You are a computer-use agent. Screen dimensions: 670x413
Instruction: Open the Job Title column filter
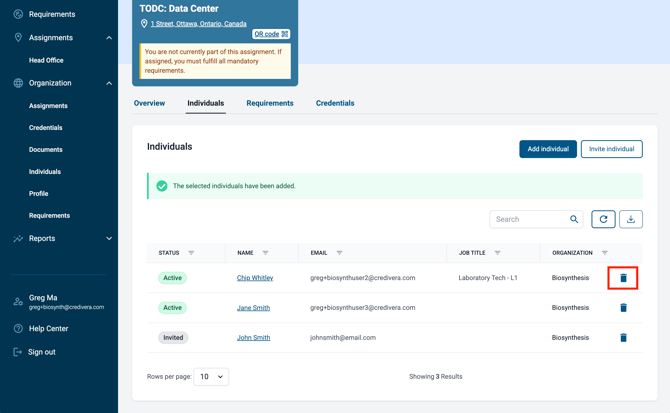497,253
